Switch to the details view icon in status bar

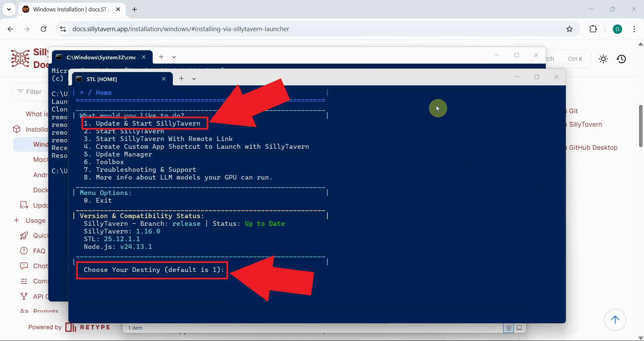[508, 328]
